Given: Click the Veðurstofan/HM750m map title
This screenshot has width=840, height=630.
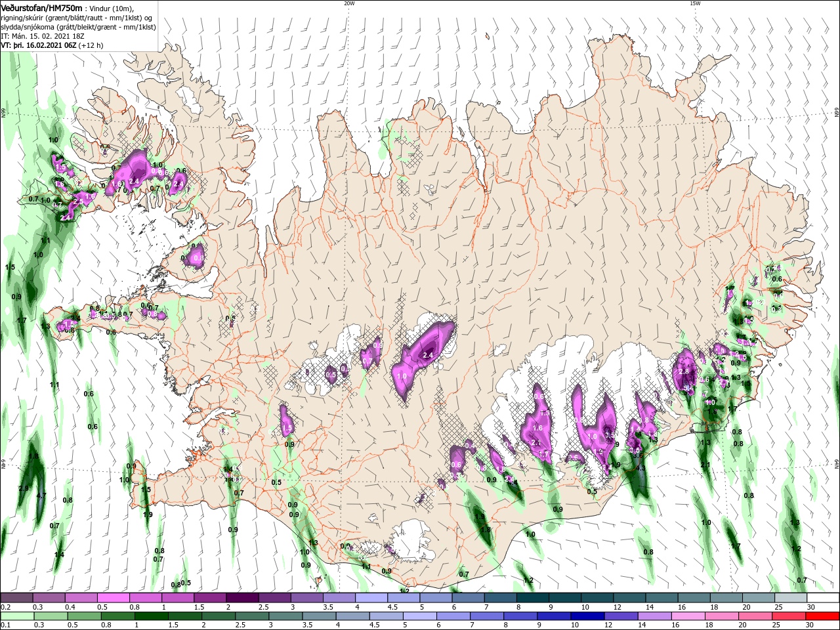Looking at the screenshot, I should pos(41,7).
